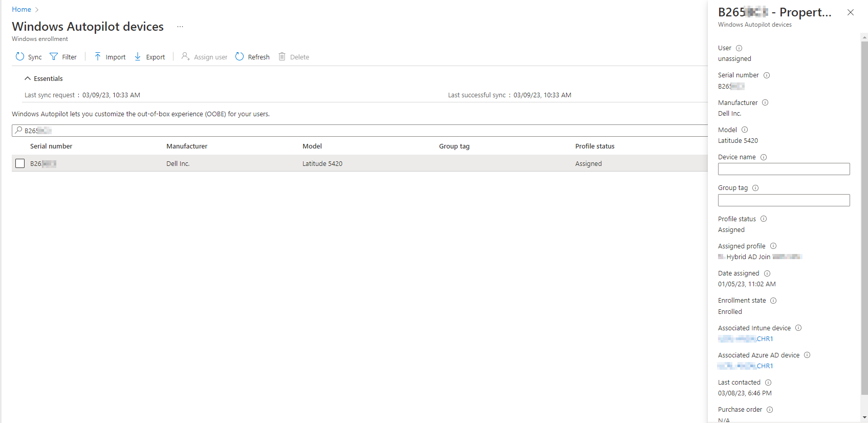Click the info icon beside Assigned profile
Image resolution: width=868 pixels, height=423 pixels.
pyautogui.click(x=773, y=246)
